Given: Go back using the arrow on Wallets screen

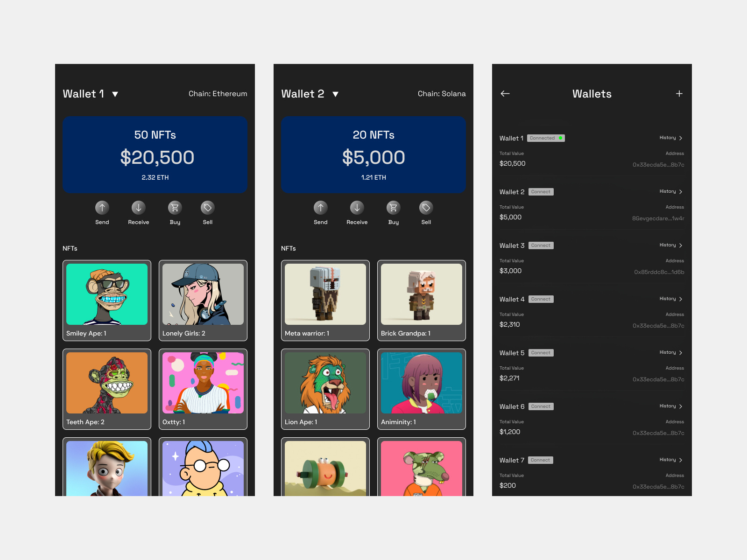Looking at the screenshot, I should (x=505, y=94).
